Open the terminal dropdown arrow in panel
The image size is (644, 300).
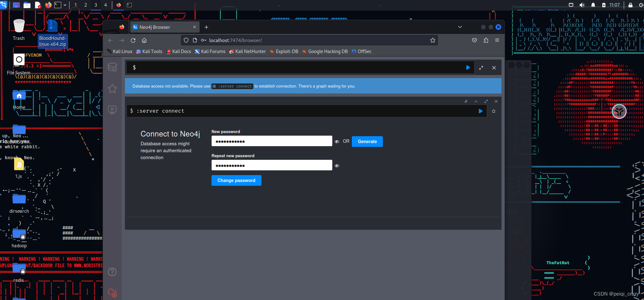coord(65,5)
